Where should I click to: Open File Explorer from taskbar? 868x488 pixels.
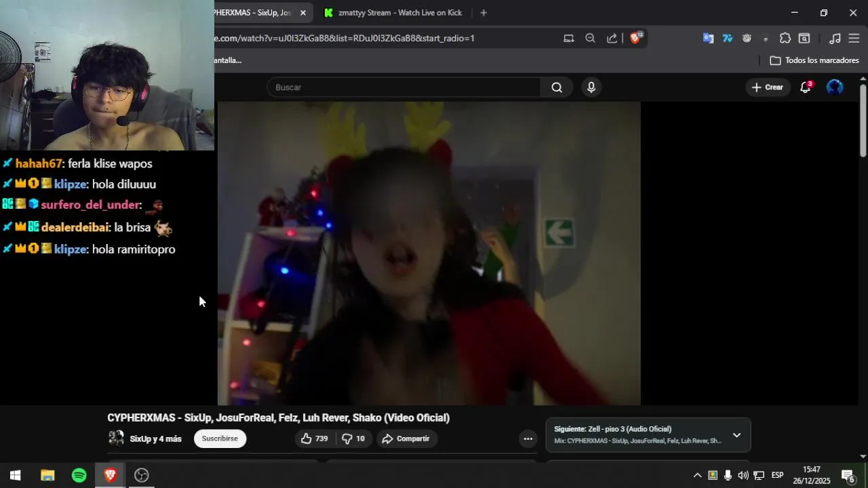[47, 475]
